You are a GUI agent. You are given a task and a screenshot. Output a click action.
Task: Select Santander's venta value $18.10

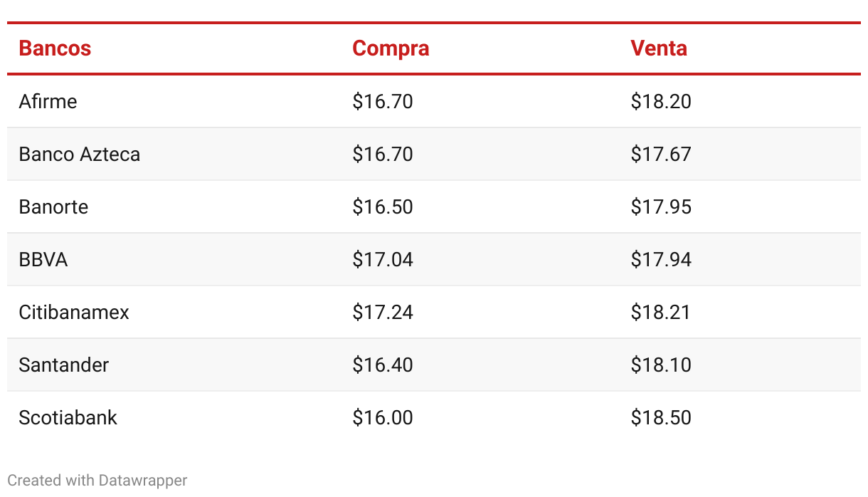[x=661, y=365]
